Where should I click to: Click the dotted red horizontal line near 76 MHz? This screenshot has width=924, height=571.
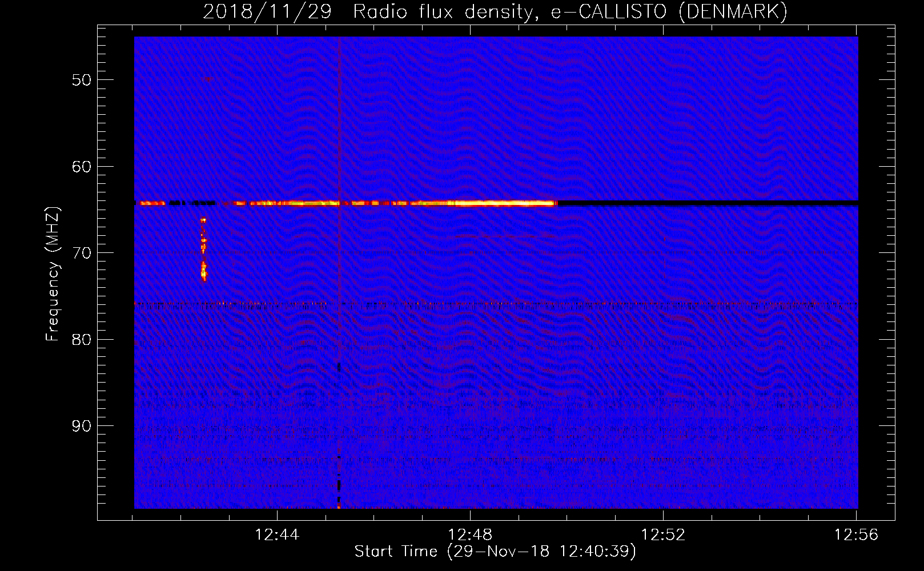pos(496,303)
